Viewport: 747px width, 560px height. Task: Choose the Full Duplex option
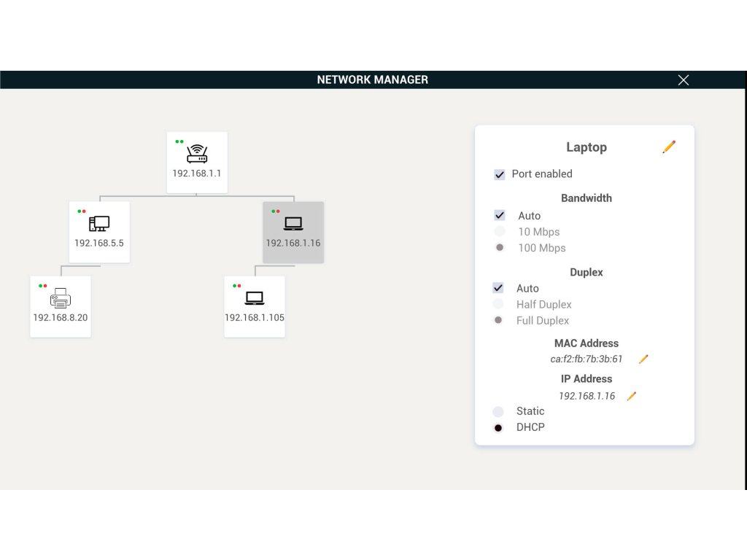click(498, 321)
